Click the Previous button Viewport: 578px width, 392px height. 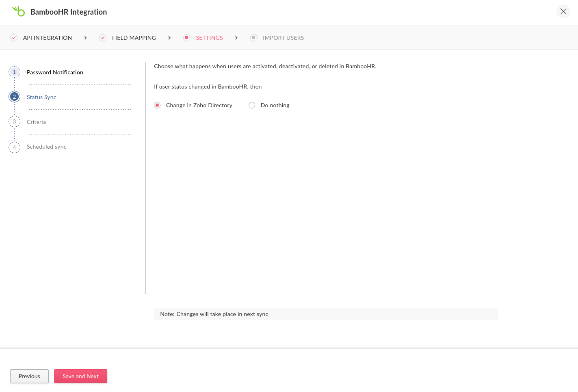click(29, 376)
